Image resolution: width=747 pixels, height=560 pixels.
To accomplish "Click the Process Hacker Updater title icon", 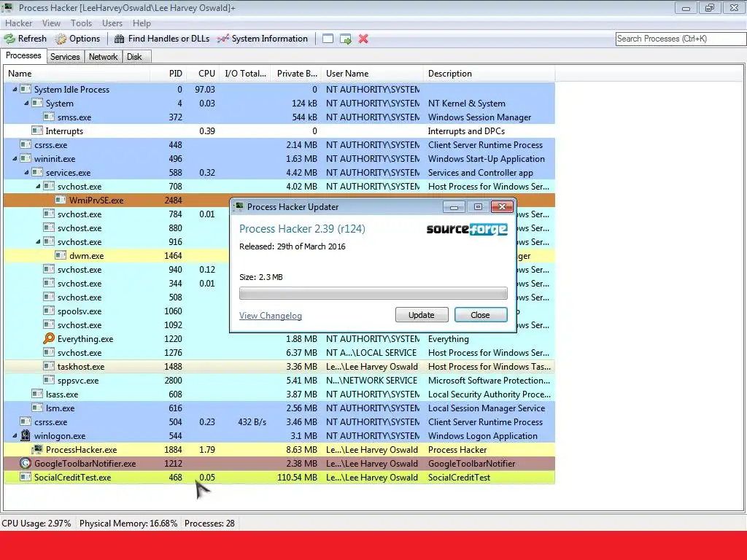I will (x=239, y=206).
